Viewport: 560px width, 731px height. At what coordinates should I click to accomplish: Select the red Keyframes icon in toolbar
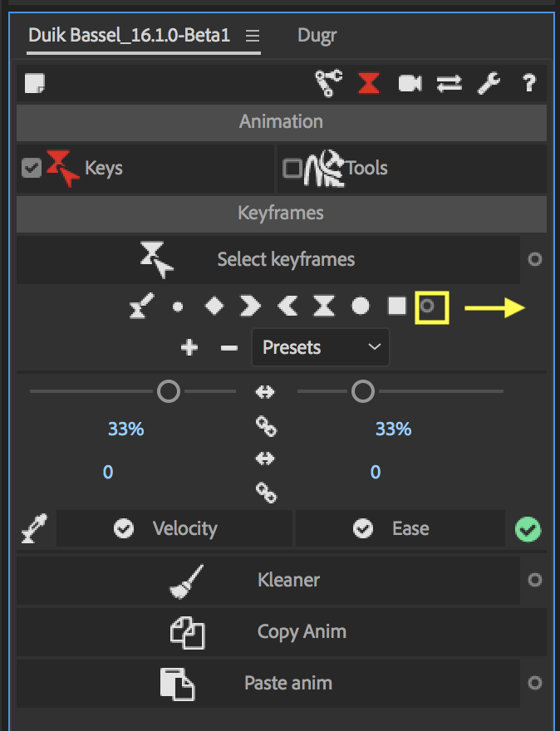tap(368, 82)
